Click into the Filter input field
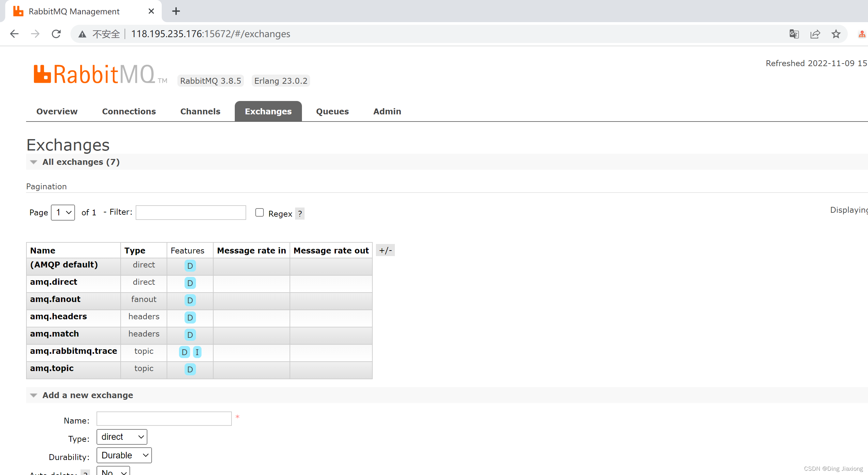 (x=191, y=212)
